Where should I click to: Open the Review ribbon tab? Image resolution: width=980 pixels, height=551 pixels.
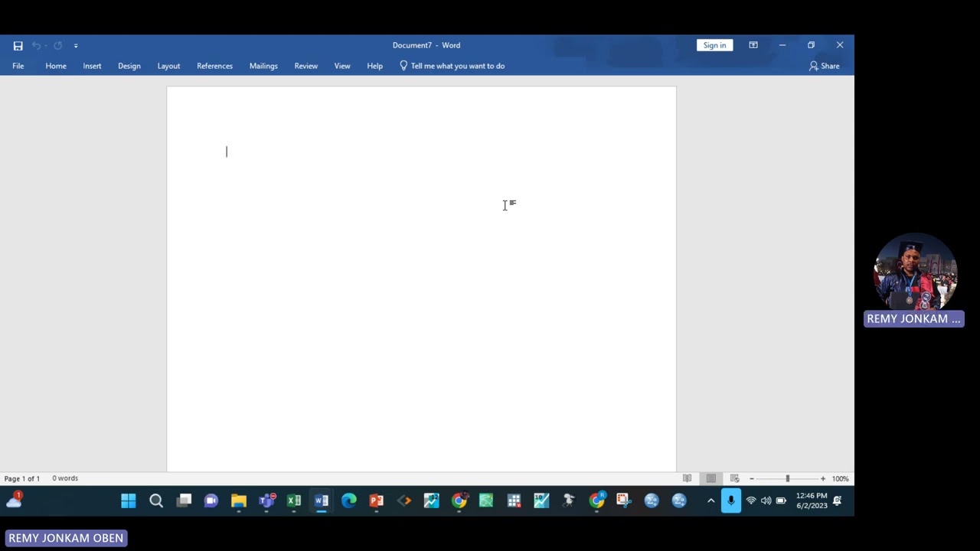(x=306, y=66)
